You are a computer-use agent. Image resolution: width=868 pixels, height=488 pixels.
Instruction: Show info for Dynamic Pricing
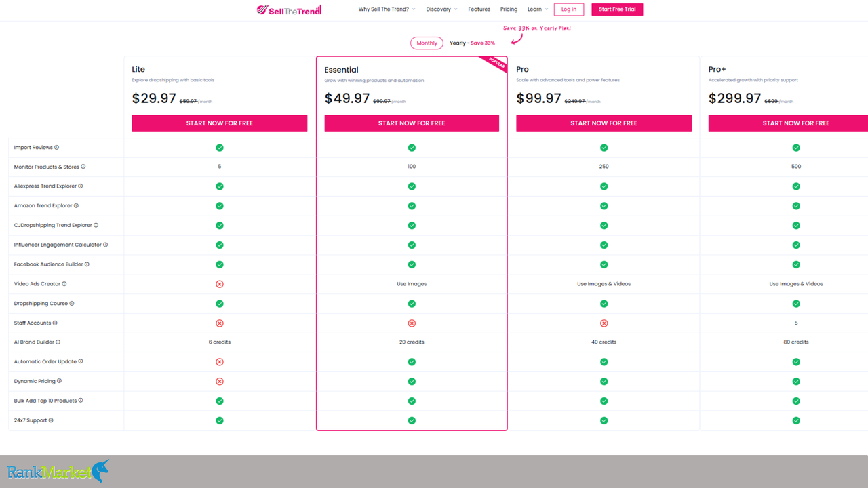(60, 381)
